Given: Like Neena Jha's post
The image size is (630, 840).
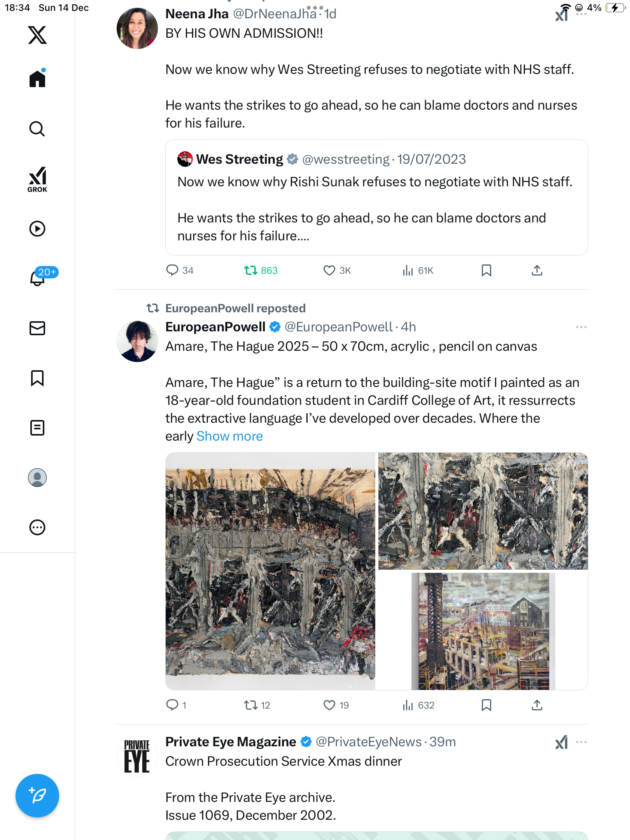Looking at the screenshot, I should (329, 270).
